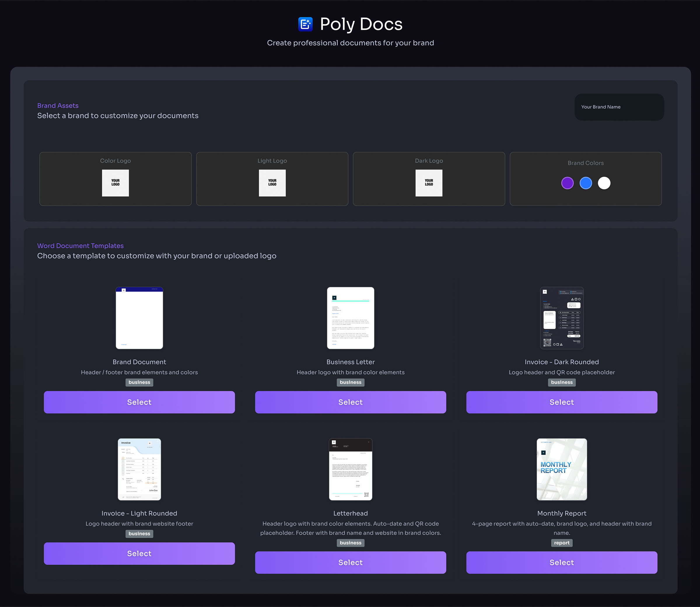Click the Poly Docs app logo icon
The height and width of the screenshot is (607, 700).
306,24
